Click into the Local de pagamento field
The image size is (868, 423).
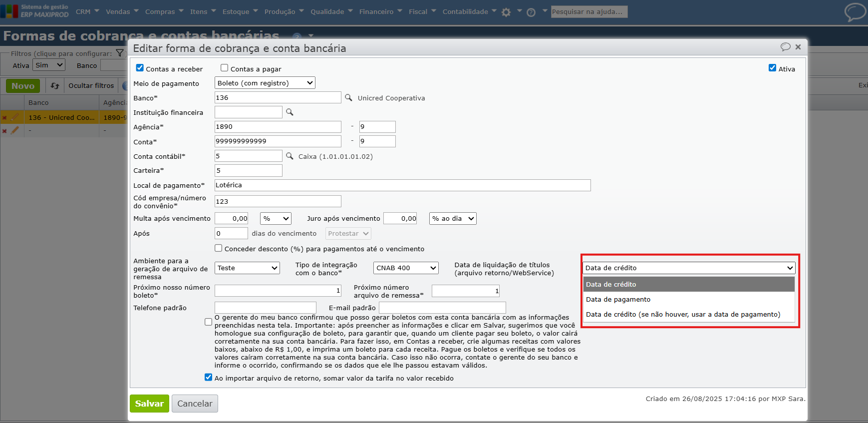coord(402,185)
